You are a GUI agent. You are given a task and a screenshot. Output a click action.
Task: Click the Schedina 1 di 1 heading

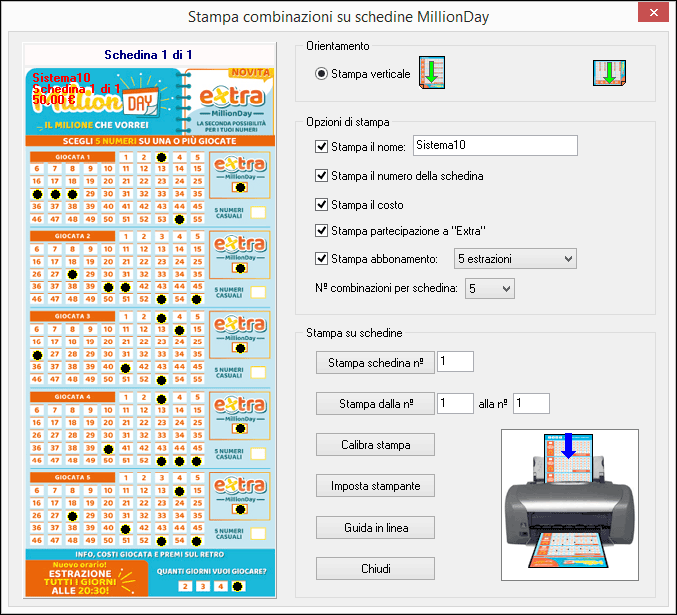pyautogui.click(x=148, y=55)
